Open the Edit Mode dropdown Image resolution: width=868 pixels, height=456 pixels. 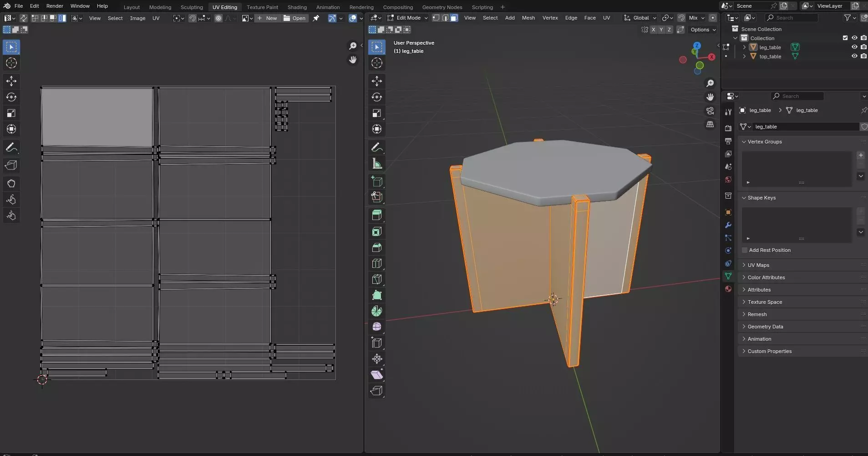(407, 18)
